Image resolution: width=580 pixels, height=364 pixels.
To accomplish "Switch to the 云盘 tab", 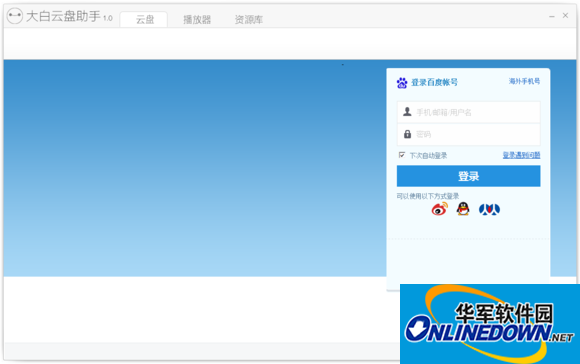I will pos(144,19).
